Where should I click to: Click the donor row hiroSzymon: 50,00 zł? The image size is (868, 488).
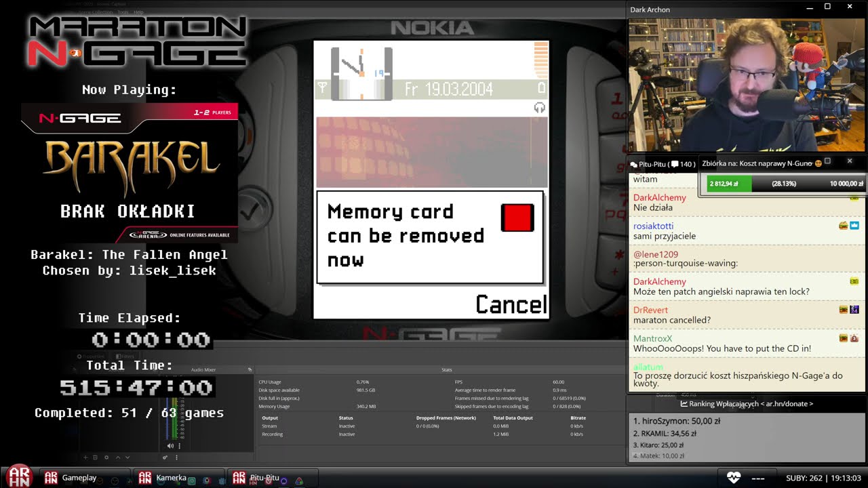[677, 421]
